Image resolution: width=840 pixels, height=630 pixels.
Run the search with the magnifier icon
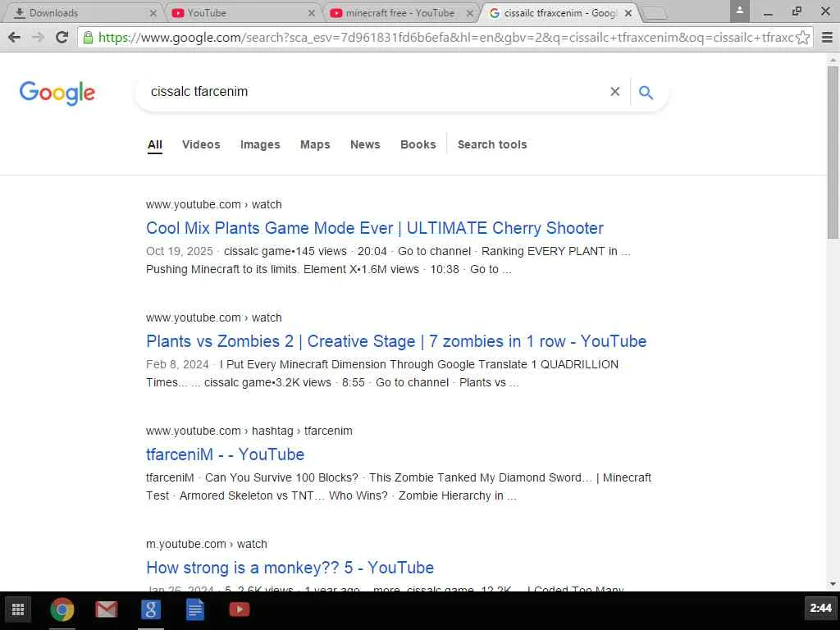click(646, 92)
